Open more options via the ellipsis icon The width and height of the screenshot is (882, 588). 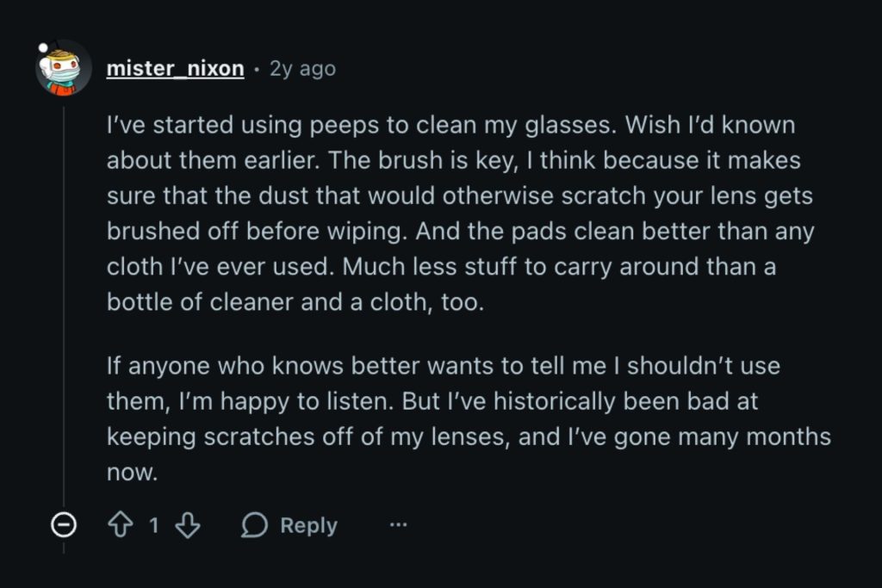pos(398,523)
